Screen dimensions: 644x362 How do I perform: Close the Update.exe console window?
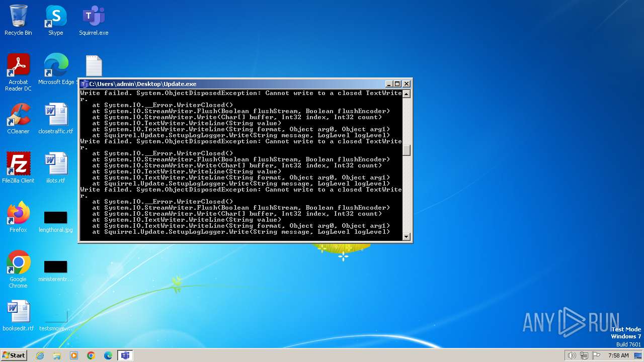tap(407, 84)
